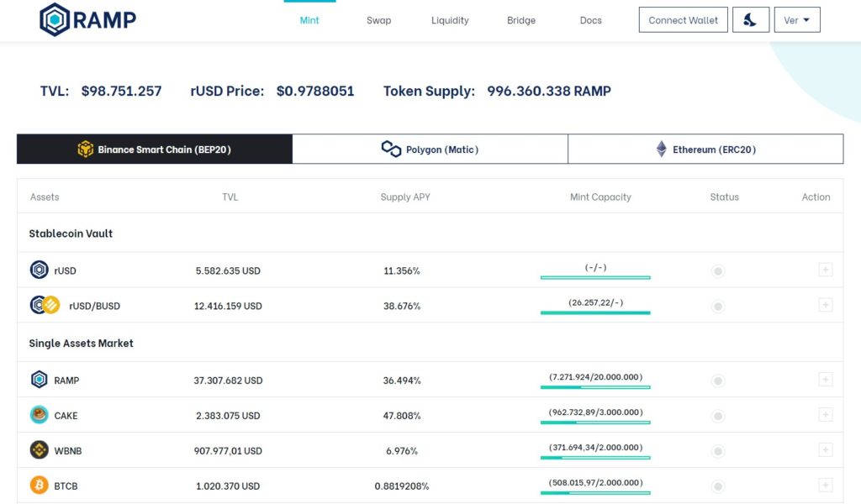Toggle dark mode moon icon
Viewport: 861px width, 504px height.
point(750,20)
